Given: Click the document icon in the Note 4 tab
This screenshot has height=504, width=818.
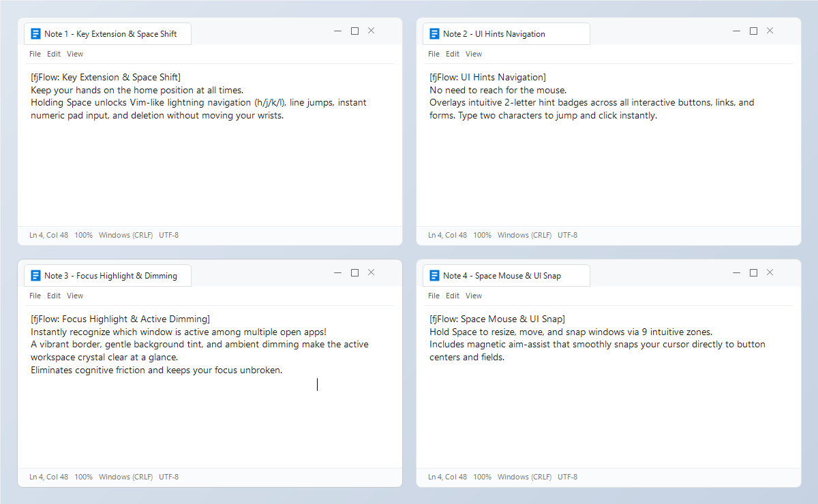Looking at the screenshot, I should pos(435,276).
